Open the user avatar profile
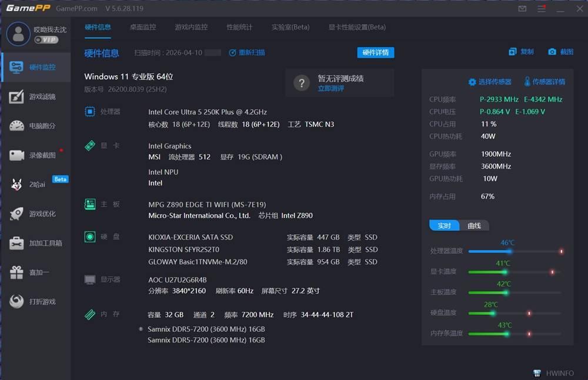The image size is (588, 380). (x=18, y=33)
